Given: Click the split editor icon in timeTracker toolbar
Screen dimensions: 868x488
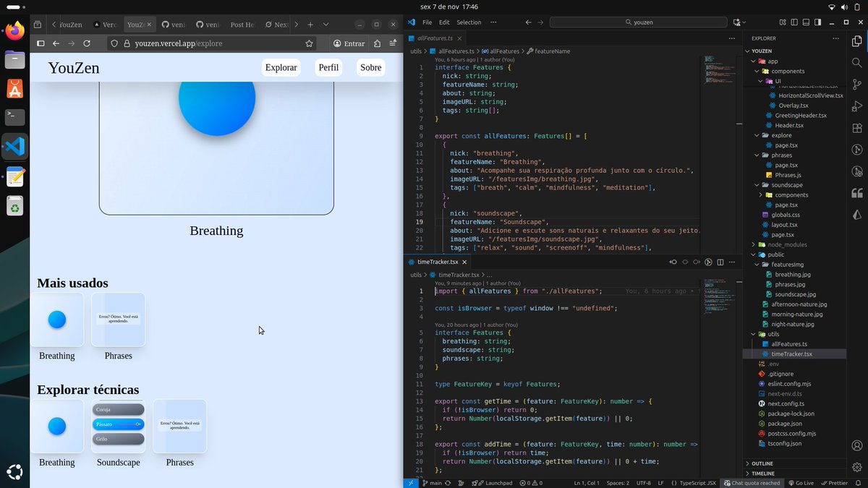Looking at the screenshot, I should [x=720, y=262].
